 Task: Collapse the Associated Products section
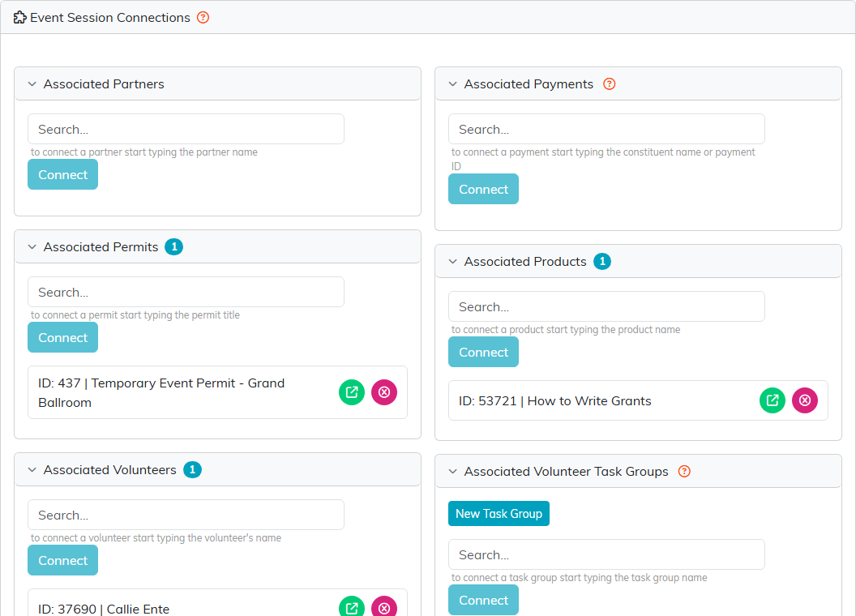point(452,262)
